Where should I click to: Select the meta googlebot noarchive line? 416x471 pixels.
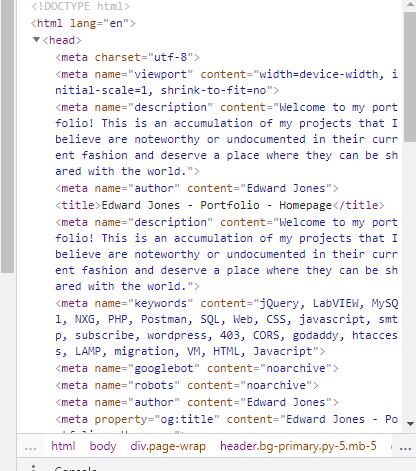197,368
